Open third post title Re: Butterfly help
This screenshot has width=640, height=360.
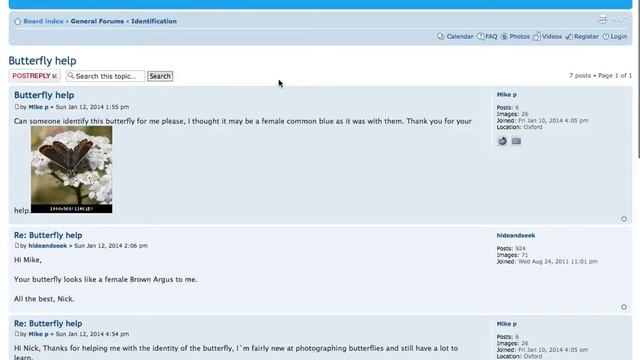[48, 324]
